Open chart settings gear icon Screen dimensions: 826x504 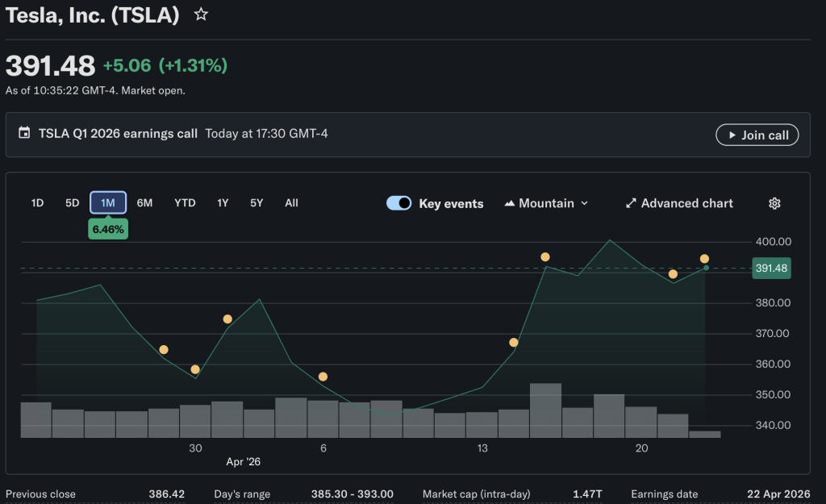(774, 203)
